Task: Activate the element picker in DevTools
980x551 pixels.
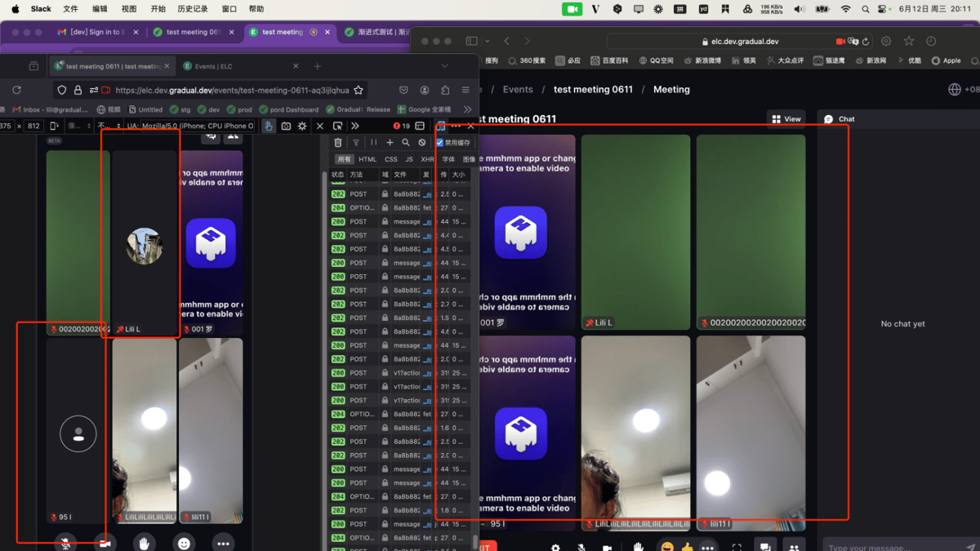Action: click(337, 127)
